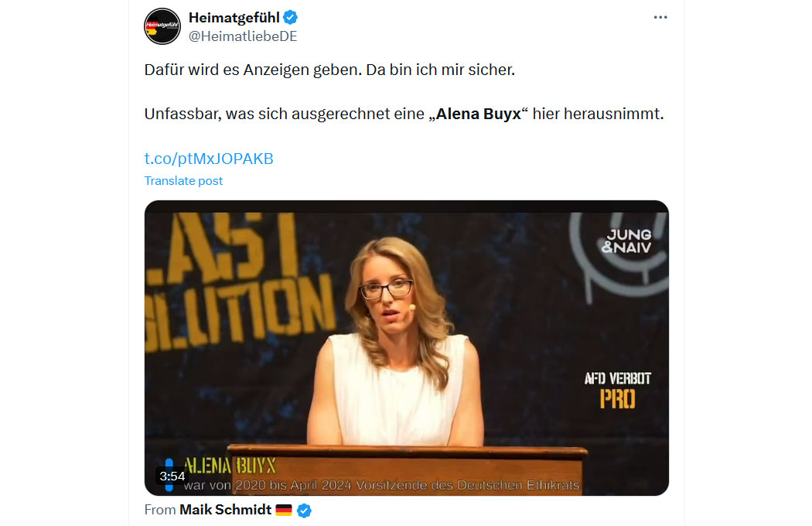Click the German flag emoji beside Maik Schmidt
Screen dimensions: 812x526
284,511
